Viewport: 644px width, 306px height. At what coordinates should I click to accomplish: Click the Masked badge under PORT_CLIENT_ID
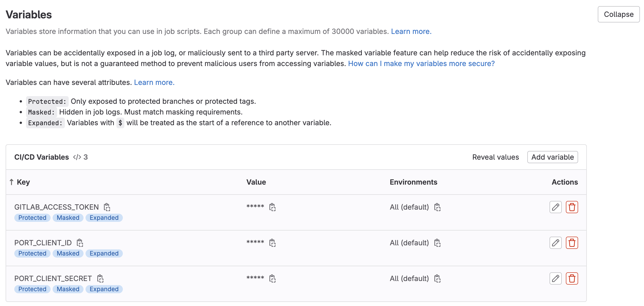tap(68, 253)
